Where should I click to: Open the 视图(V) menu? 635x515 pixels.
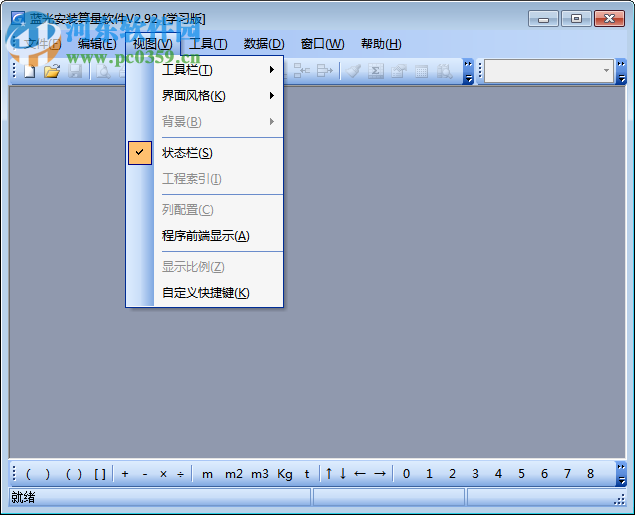pos(153,44)
